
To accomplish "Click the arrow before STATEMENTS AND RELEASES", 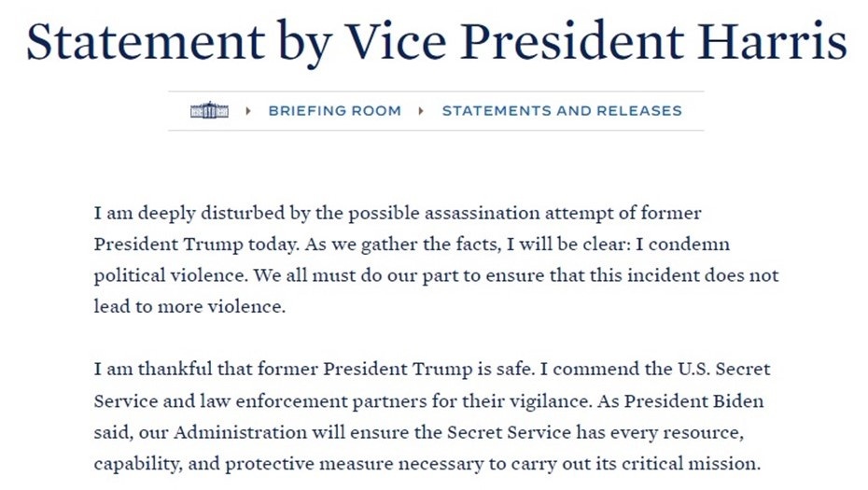I will (421, 111).
